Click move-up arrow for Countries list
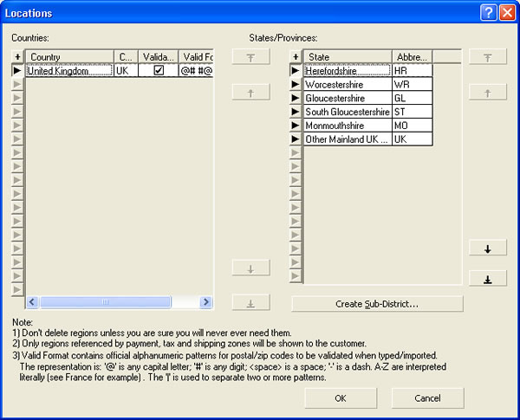 pos(250,92)
